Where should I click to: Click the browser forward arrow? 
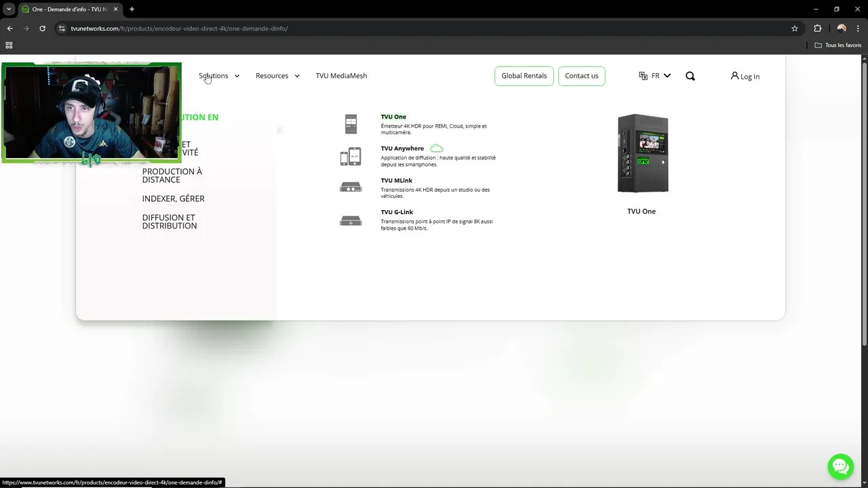tap(26, 28)
